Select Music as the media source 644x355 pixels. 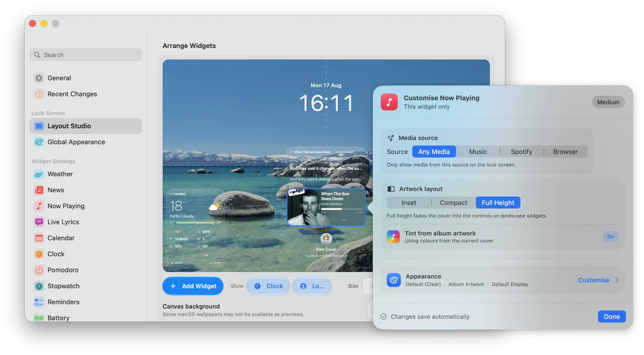[x=478, y=152]
